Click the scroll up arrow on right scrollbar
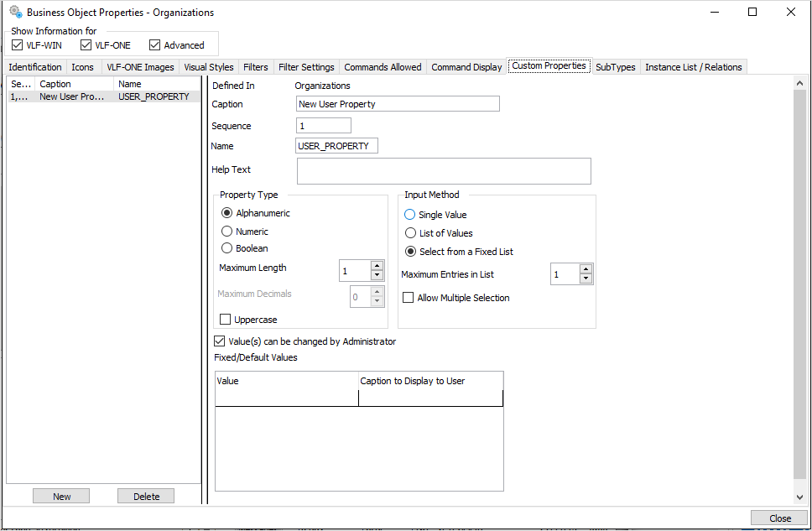Viewport: 812px width, 531px height. (799, 83)
